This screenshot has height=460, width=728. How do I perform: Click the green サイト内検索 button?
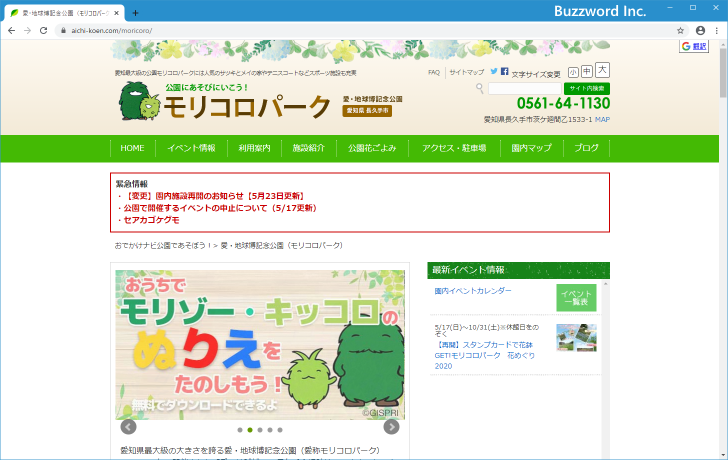tap(587, 88)
